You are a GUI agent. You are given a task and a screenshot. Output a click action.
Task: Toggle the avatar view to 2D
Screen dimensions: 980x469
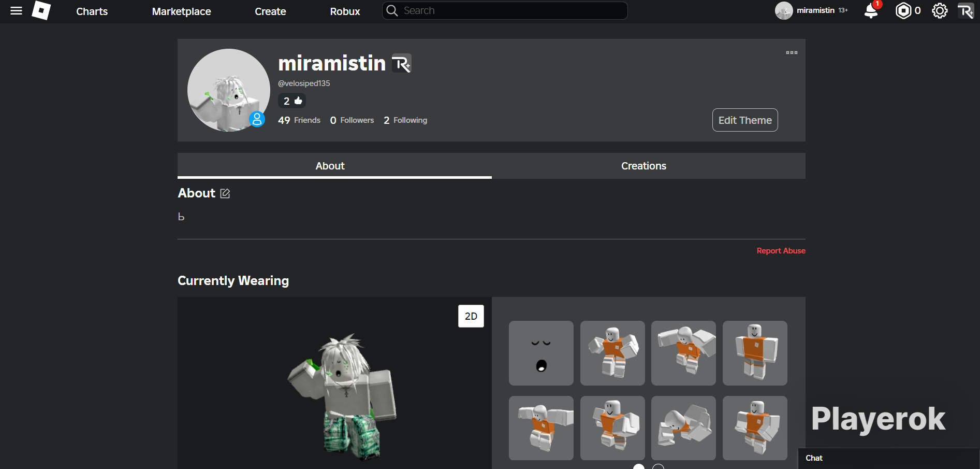tap(471, 316)
